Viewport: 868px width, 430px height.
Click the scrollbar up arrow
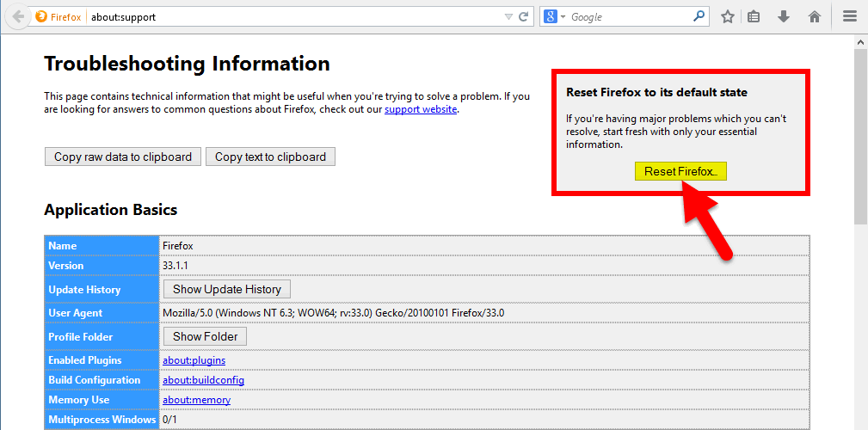coord(861,43)
